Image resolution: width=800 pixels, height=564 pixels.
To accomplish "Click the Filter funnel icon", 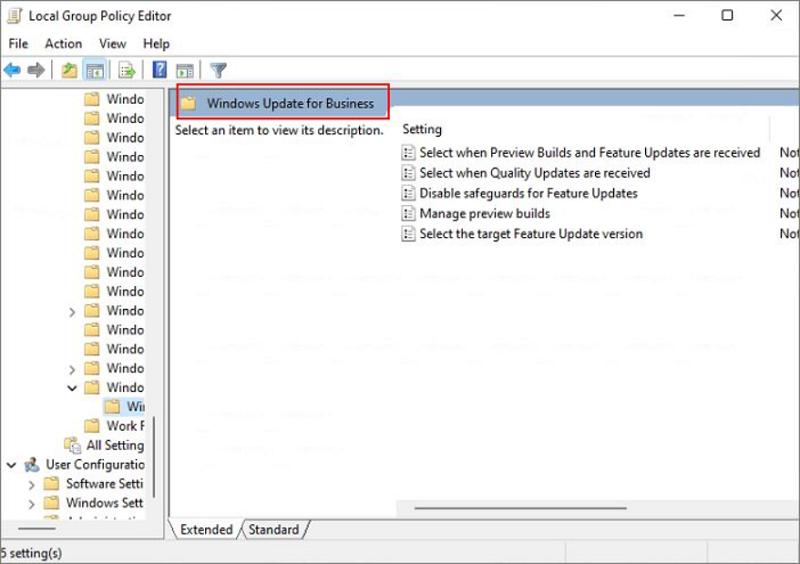I will (x=218, y=70).
